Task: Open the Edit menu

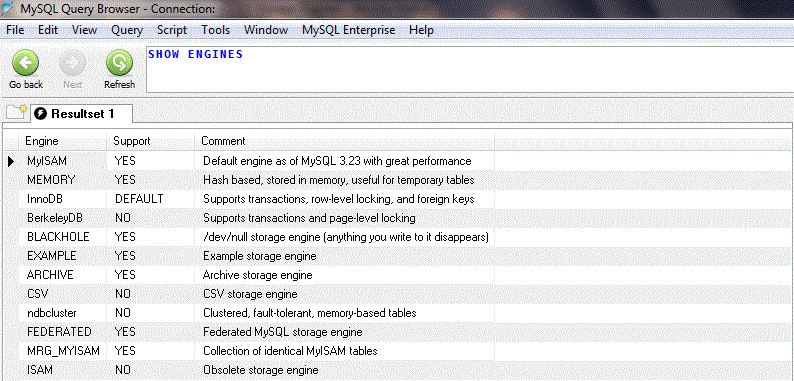Action: point(48,30)
